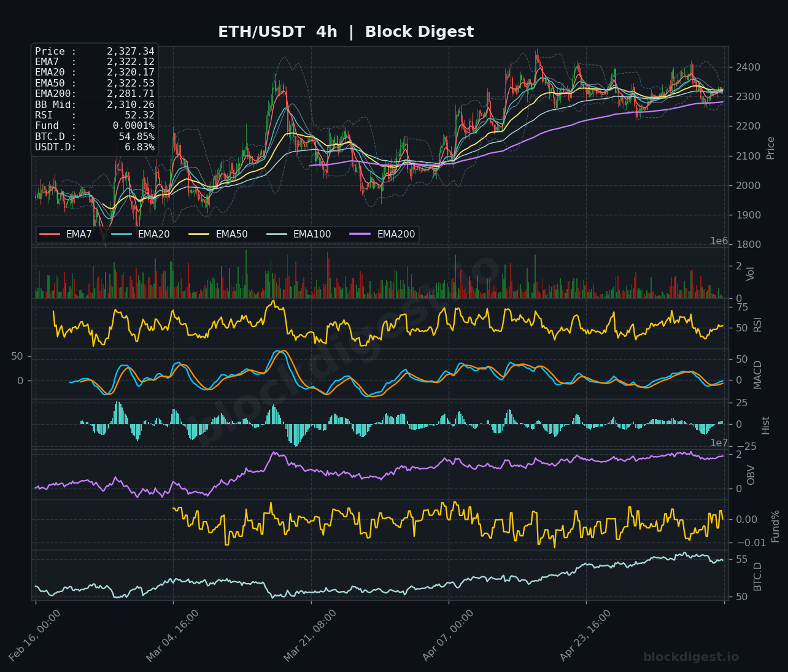Click the blockdigest.io footer credit
This screenshot has height=672, width=788.
pos(691,657)
